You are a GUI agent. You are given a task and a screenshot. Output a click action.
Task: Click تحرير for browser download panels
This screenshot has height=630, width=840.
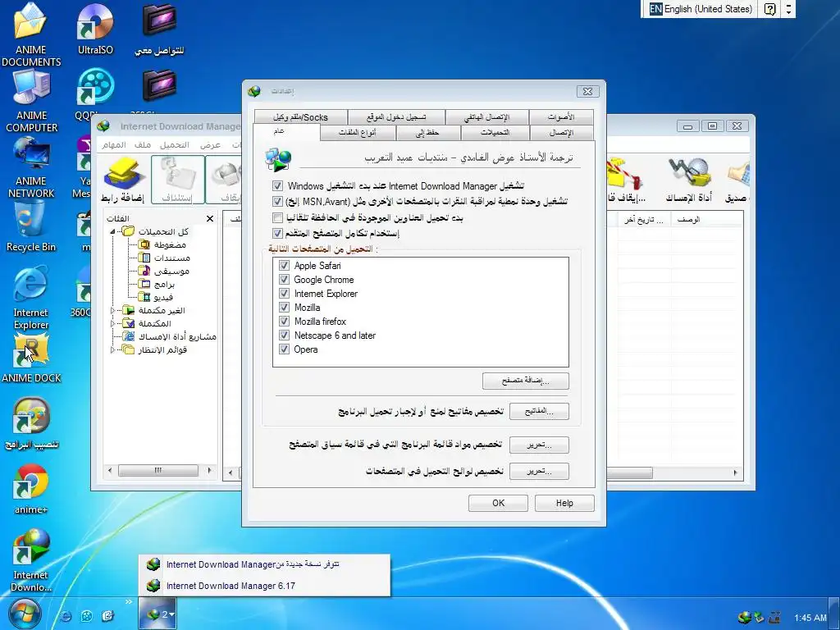[x=539, y=472]
